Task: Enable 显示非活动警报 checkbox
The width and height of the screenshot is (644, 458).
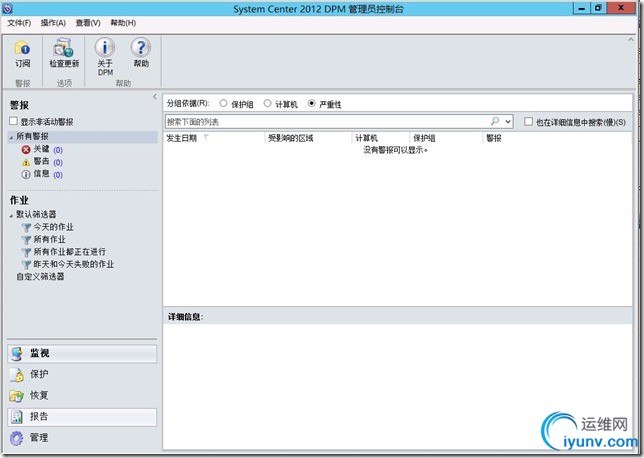Action: coord(14,121)
